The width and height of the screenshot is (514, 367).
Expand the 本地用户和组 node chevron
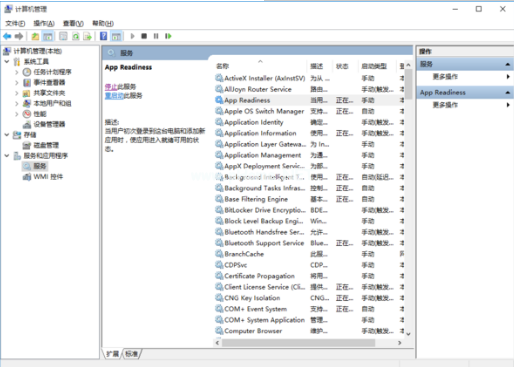[x=17, y=103]
